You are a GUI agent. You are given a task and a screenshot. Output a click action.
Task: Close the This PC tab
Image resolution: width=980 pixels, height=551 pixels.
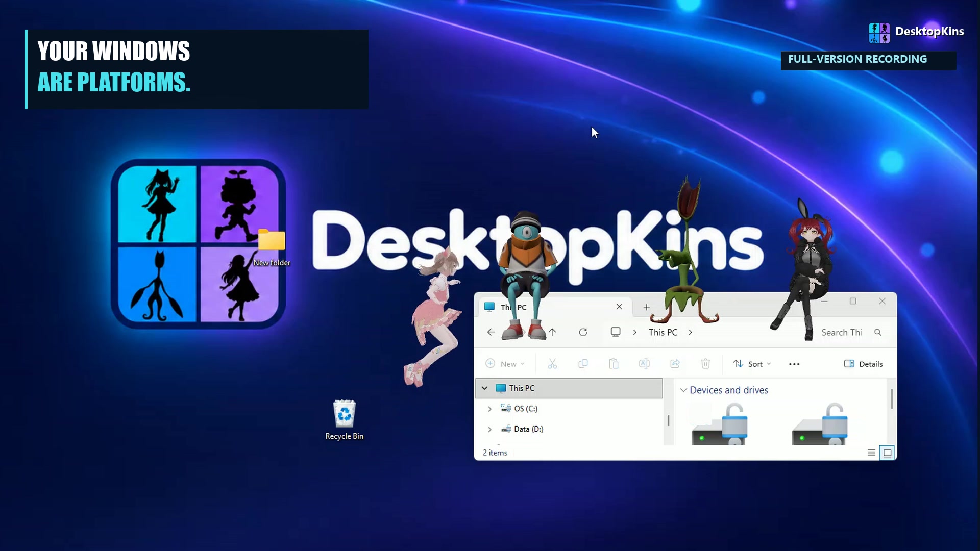click(619, 307)
